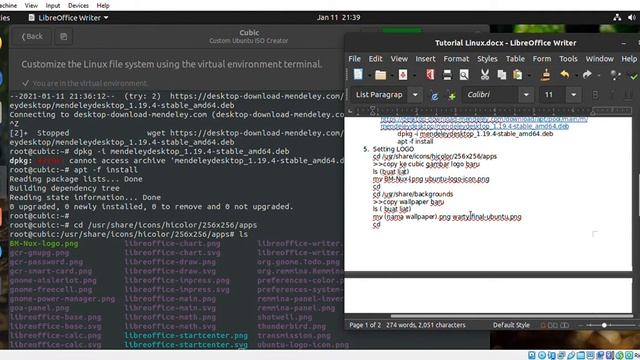
Task: Export directly as PDF icon
Action: (430, 75)
